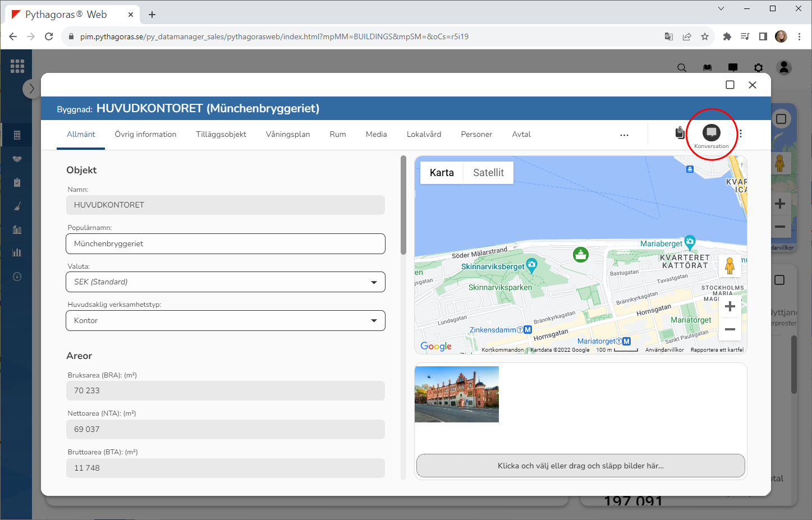Screen dimensions: 812x520
Task: Switch to the Våningsplan tab
Action: click(x=287, y=135)
